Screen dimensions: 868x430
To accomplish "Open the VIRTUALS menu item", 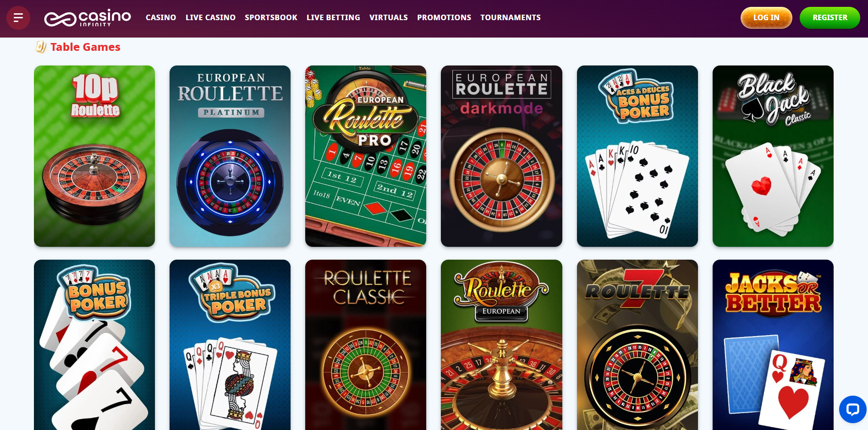I will (389, 17).
